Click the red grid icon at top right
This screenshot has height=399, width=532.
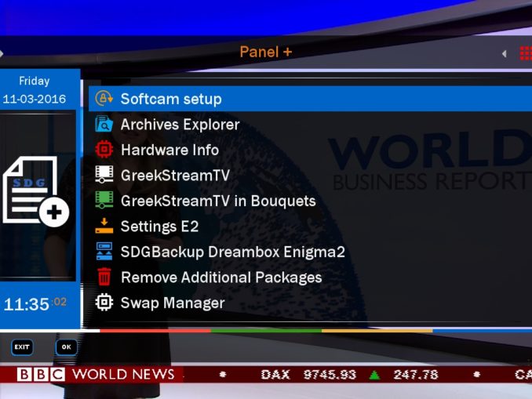coord(526,53)
